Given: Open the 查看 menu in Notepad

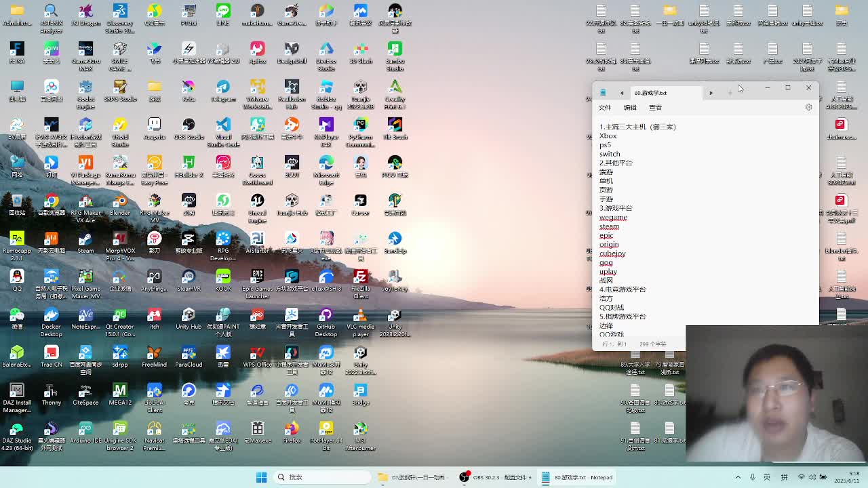Looking at the screenshot, I should [655, 107].
